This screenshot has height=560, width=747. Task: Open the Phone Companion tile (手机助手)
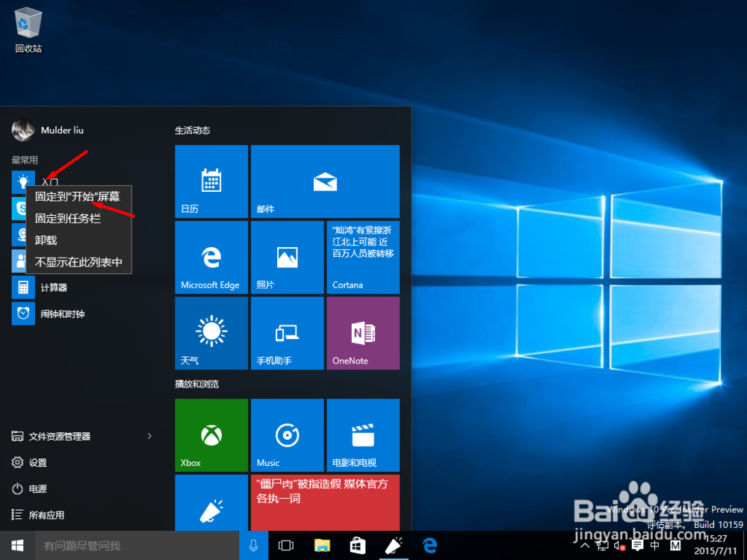pos(288,333)
